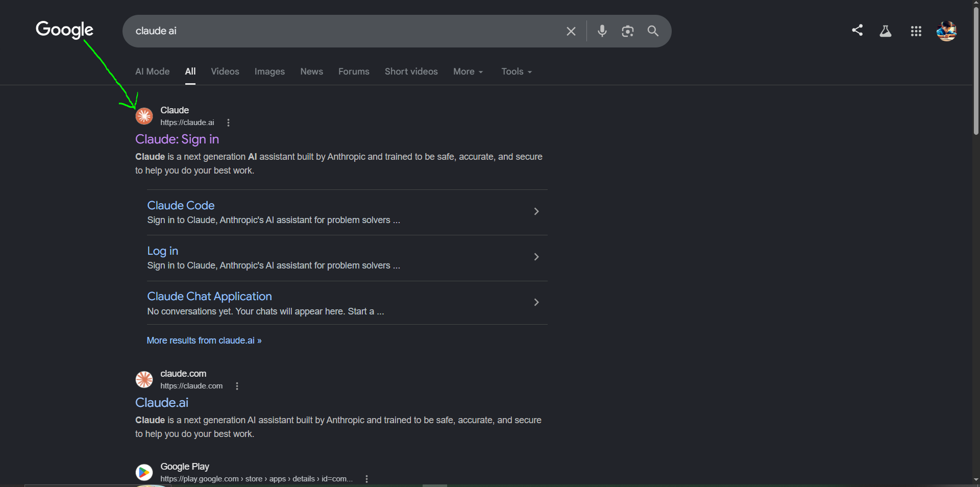Open the Tools dropdown
The width and height of the screenshot is (980, 487).
[517, 71]
